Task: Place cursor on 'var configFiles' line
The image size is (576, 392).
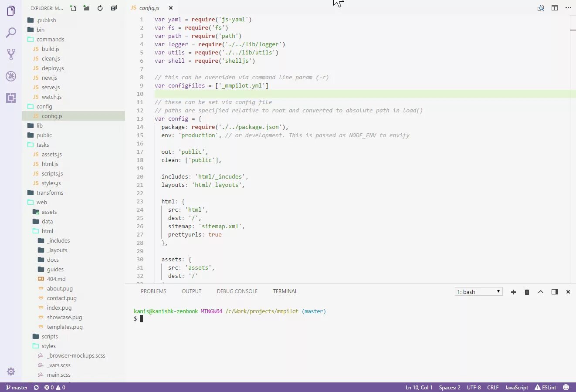Action: tap(211, 85)
